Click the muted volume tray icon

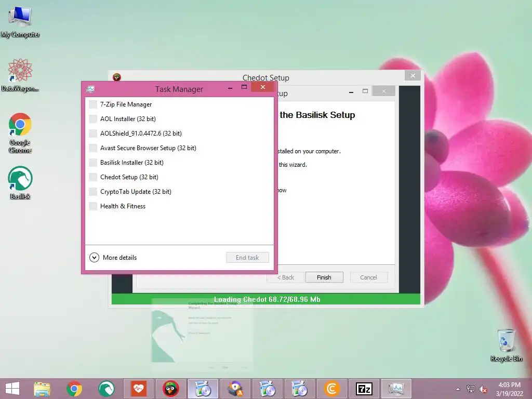[483, 389]
